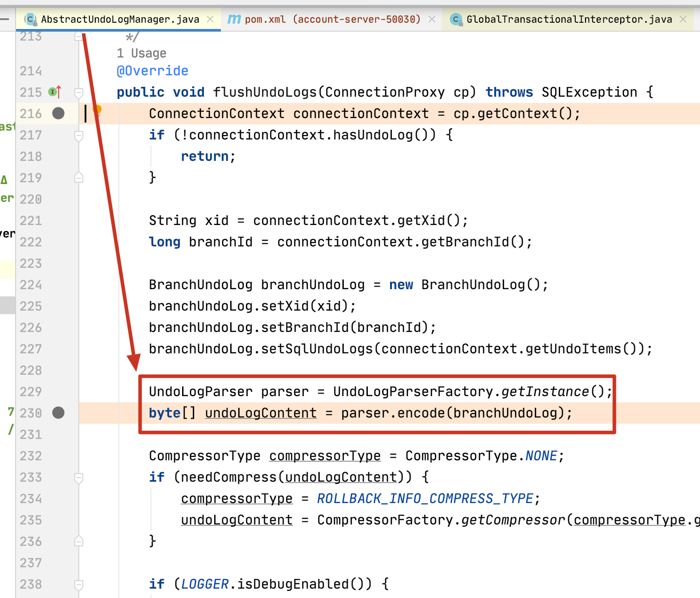Collapse the LOGGER if block on line 238

tap(79, 585)
